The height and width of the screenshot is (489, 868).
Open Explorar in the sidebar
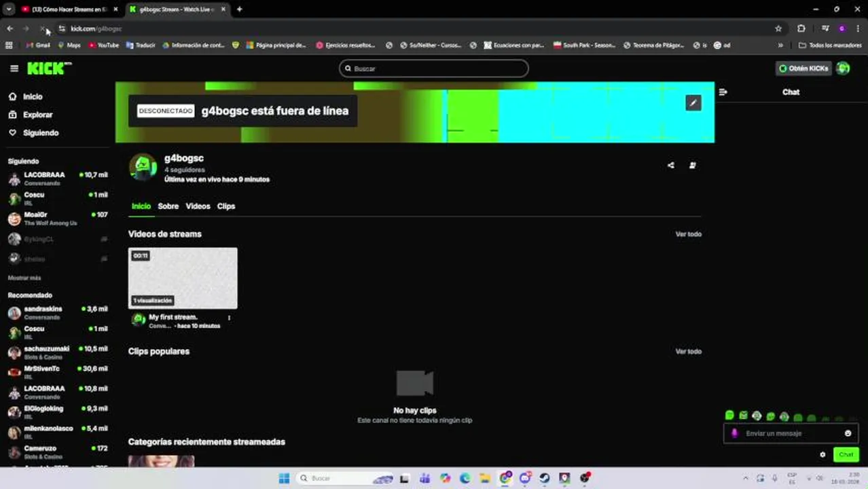click(37, 115)
